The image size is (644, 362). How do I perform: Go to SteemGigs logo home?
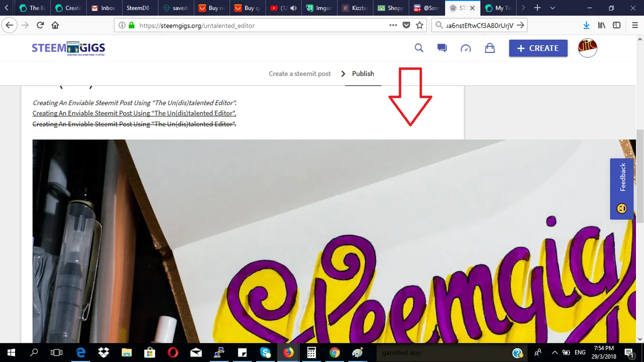[68, 48]
